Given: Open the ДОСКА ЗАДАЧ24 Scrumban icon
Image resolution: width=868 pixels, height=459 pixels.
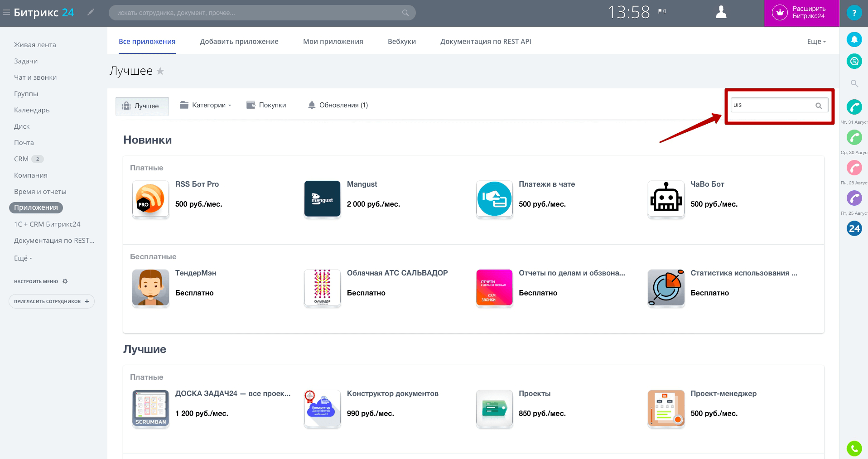Looking at the screenshot, I should tap(150, 408).
